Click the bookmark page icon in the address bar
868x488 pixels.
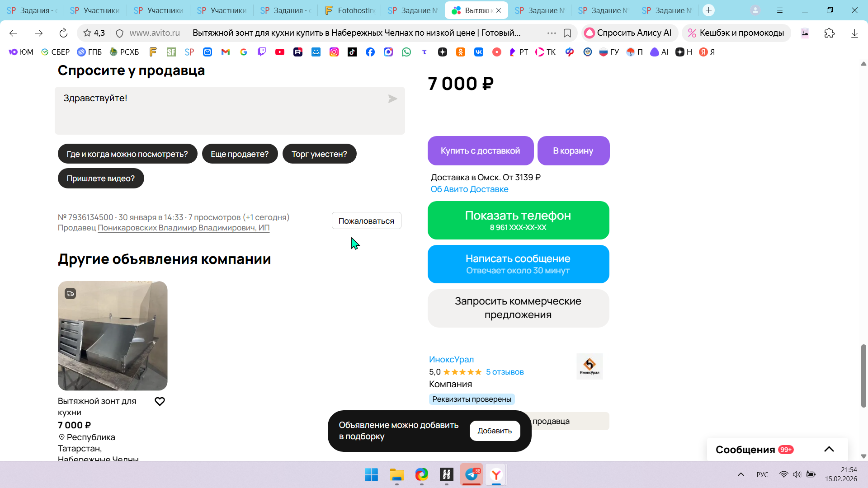(567, 33)
